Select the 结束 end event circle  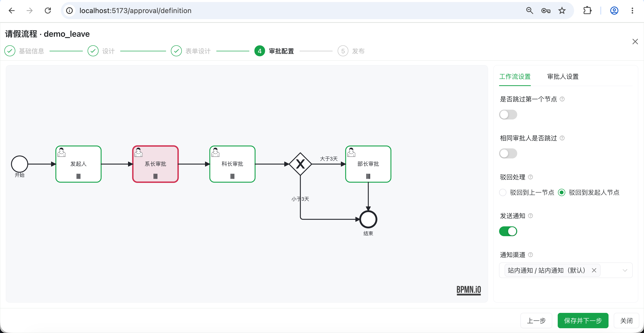coord(368,219)
